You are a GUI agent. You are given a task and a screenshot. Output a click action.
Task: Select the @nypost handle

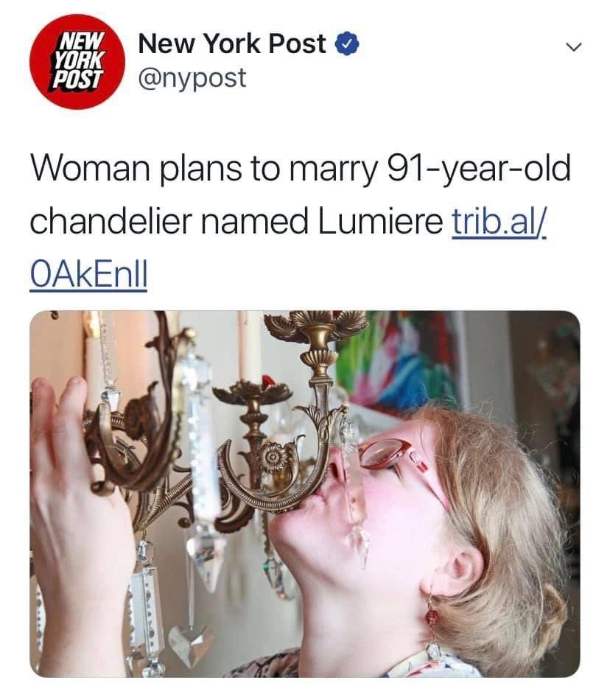pos(192,79)
